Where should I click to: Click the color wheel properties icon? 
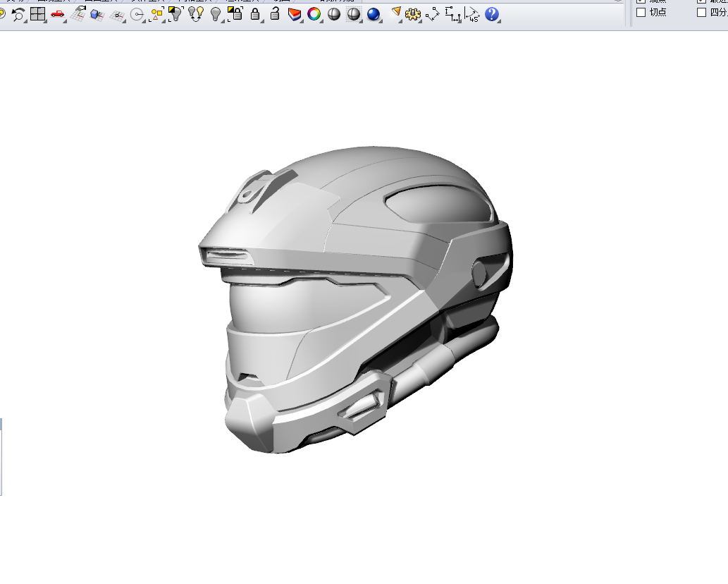pyautogui.click(x=314, y=14)
